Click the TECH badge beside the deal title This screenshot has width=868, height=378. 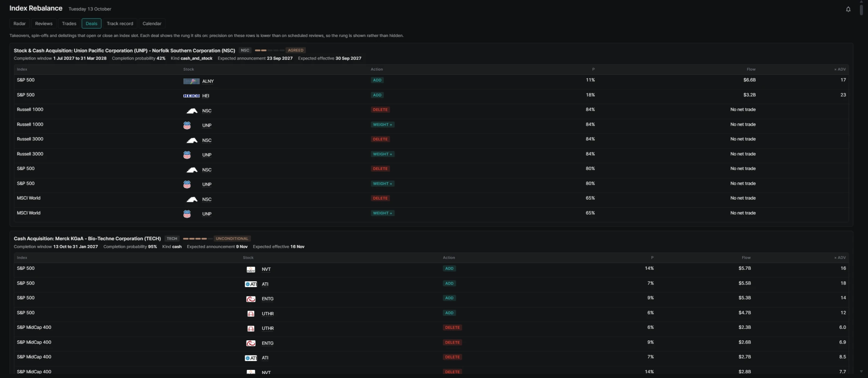pyautogui.click(x=172, y=239)
